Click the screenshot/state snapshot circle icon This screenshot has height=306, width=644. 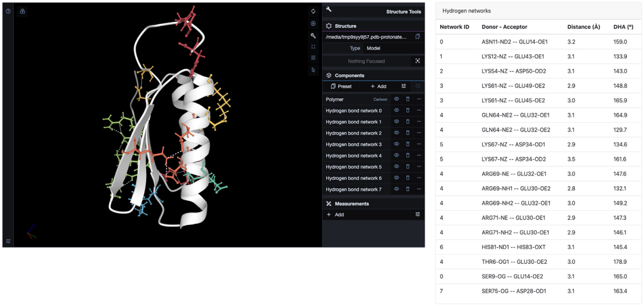tap(314, 23)
